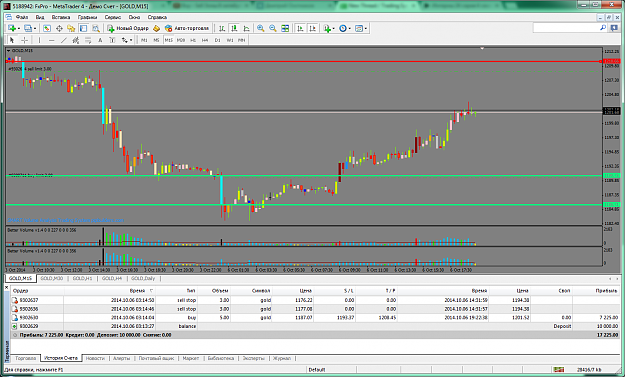
Task: Open the Indicators list icon
Action: pos(327,28)
